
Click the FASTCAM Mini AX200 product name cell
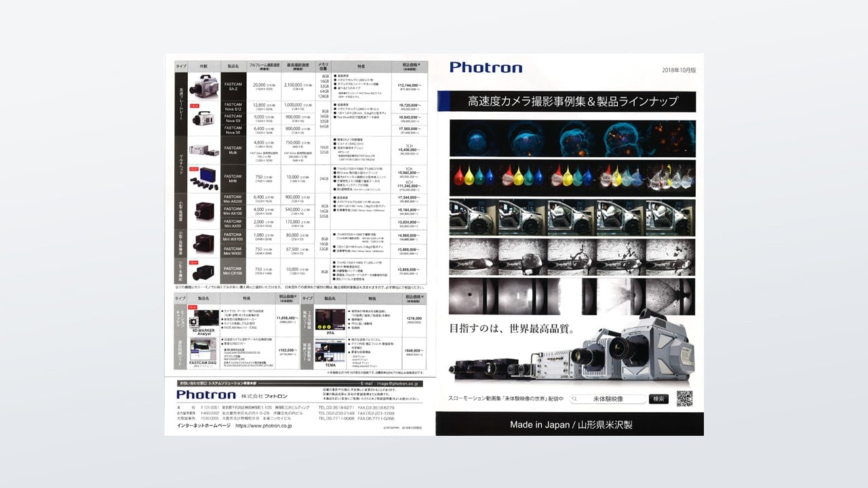tap(233, 200)
